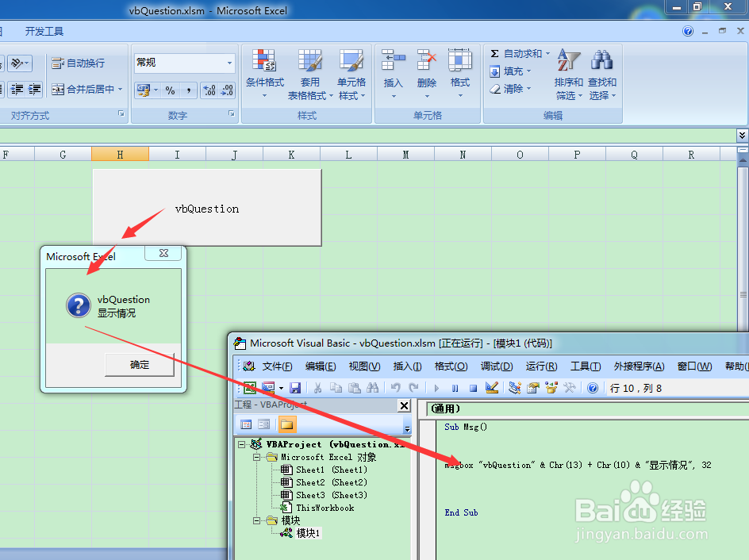Open VBA help with the Help icon

pyautogui.click(x=593, y=387)
